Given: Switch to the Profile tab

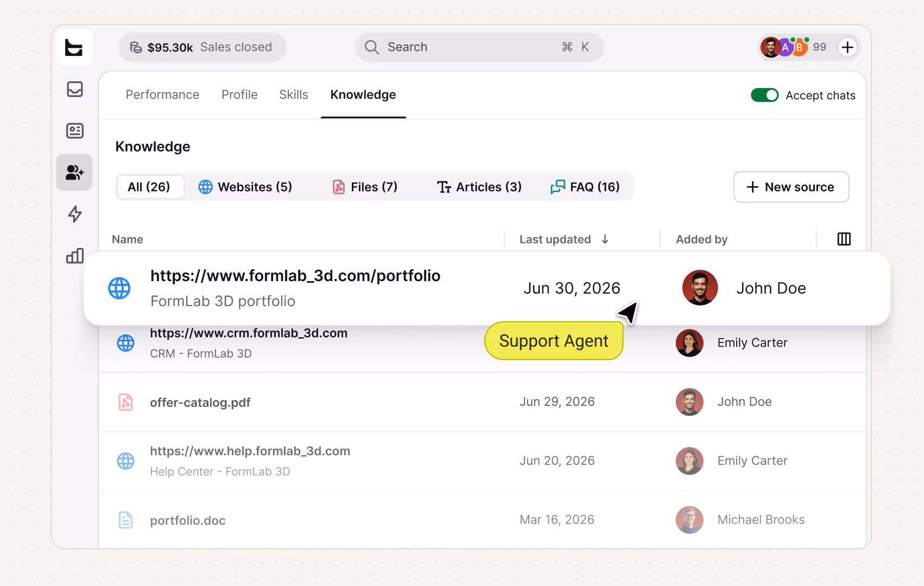Looking at the screenshot, I should pos(239,94).
